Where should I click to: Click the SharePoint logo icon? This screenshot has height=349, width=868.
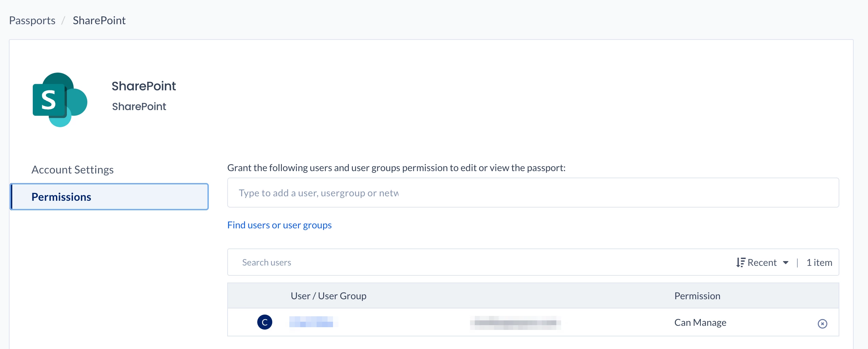60,100
